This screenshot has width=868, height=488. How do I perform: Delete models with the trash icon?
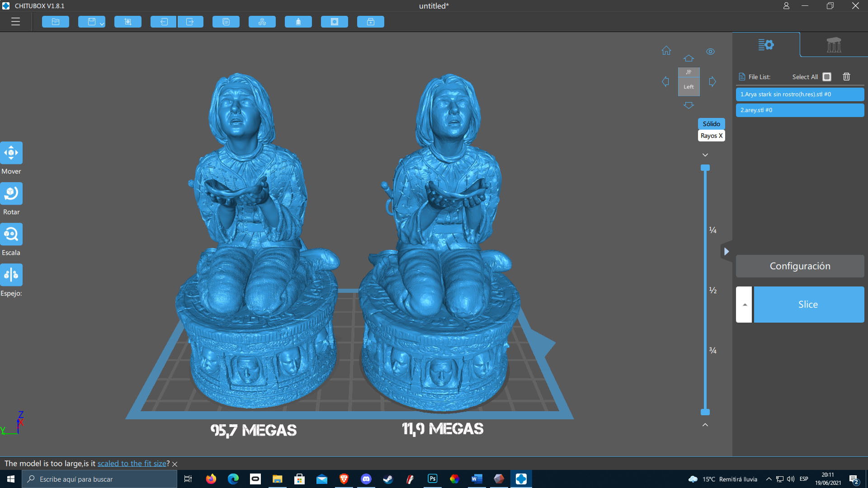click(846, 77)
